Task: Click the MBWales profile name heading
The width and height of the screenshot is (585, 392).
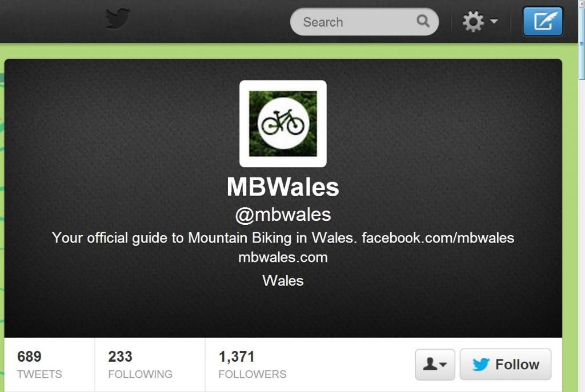Action: 283,187
